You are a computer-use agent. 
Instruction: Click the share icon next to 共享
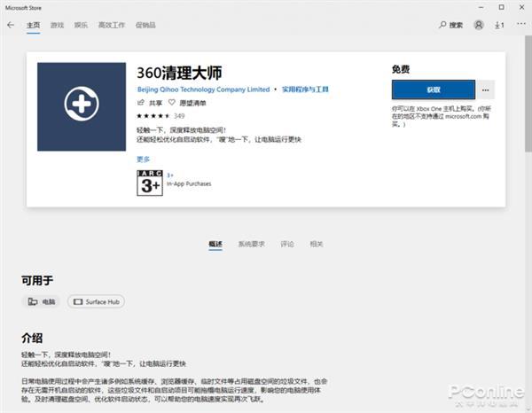tap(141, 103)
